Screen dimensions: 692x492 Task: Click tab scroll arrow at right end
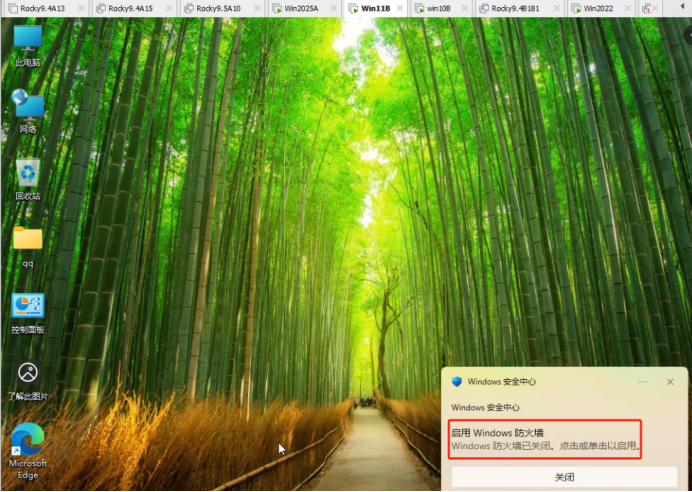684,8
